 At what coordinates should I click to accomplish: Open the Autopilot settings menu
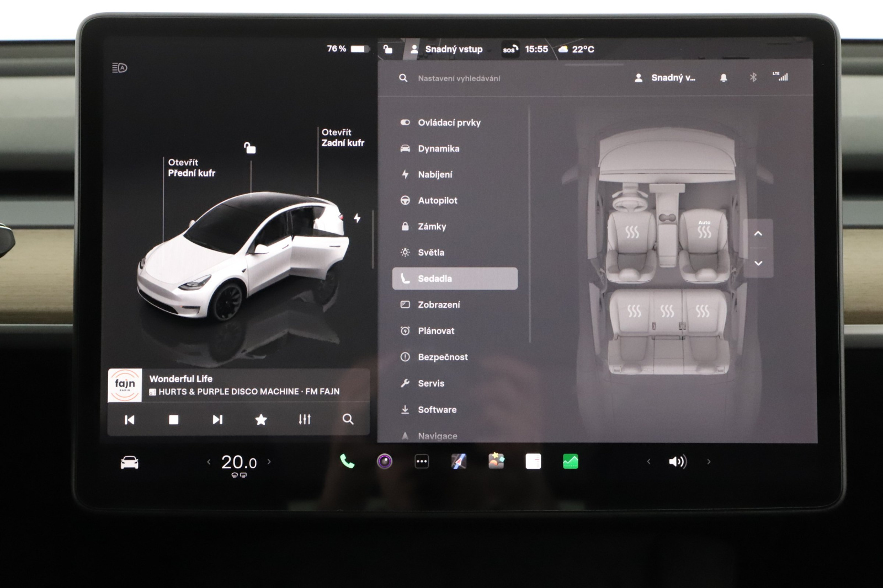(x=437, y=201)
